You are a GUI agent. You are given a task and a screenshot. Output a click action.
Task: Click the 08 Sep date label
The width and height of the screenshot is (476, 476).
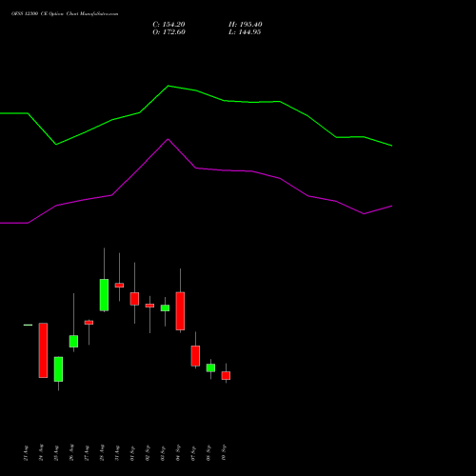click(208, 453)
